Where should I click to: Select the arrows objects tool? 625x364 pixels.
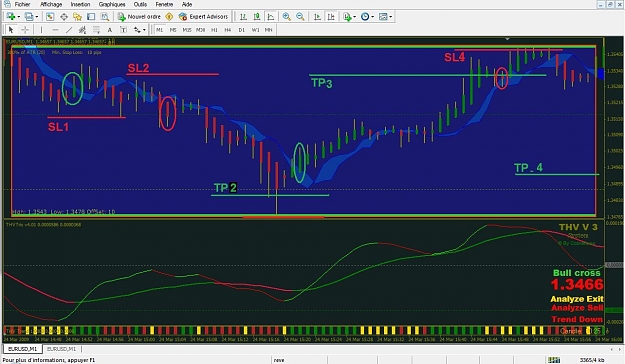point(137,30)
